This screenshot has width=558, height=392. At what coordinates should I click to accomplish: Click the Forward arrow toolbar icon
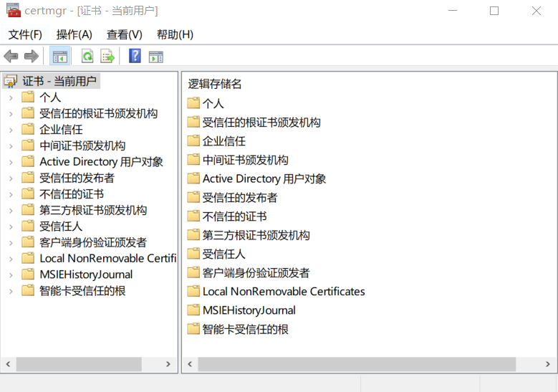coord(32,56)
